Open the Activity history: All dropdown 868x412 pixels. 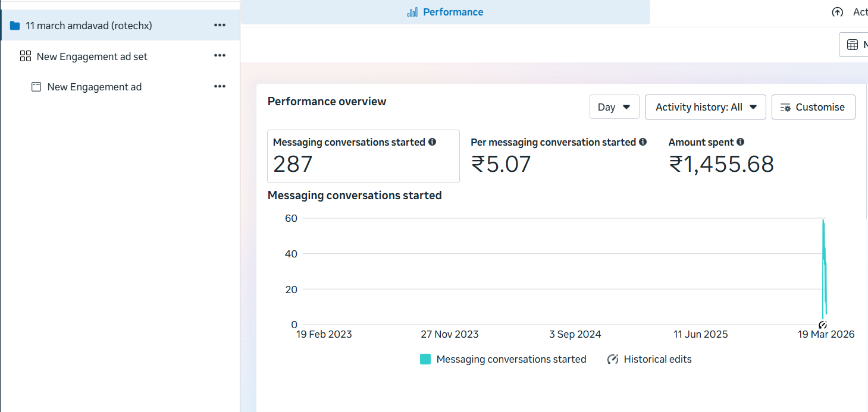[706, 107]
